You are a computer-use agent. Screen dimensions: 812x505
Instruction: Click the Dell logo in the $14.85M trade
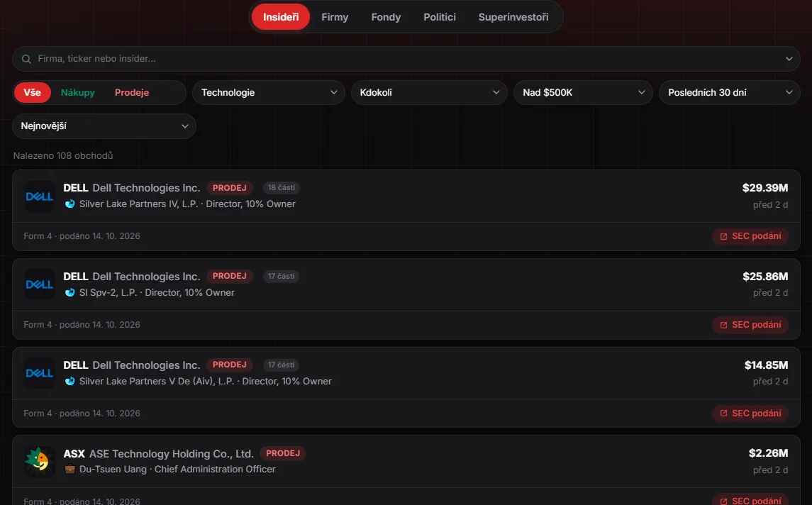(39, 373)
